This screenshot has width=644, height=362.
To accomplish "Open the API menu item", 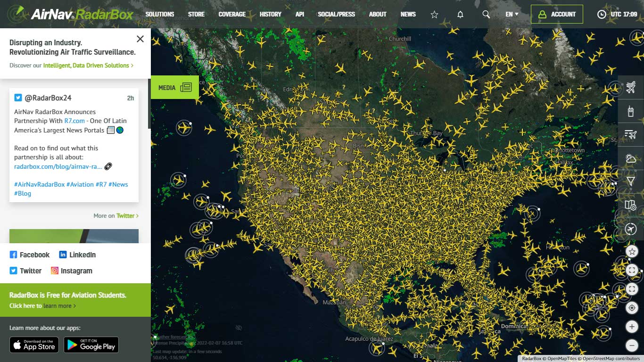I will pyautogui.click(x=300, y=14).
